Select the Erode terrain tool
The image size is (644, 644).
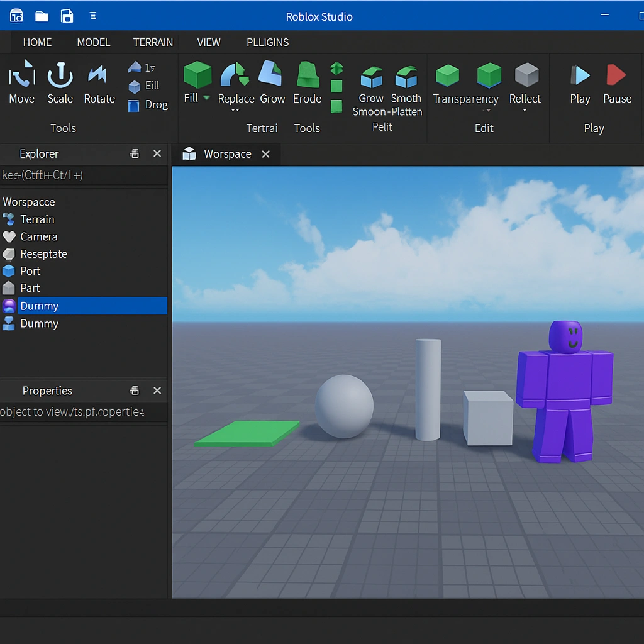coord(307,82)
